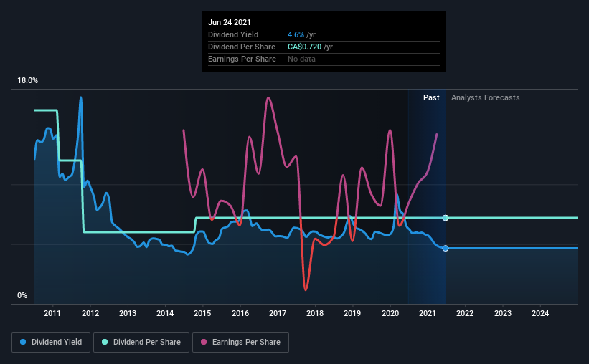Click the 0% y-axis label
Viewport: 589px width, 364px height.
point(22,296)
